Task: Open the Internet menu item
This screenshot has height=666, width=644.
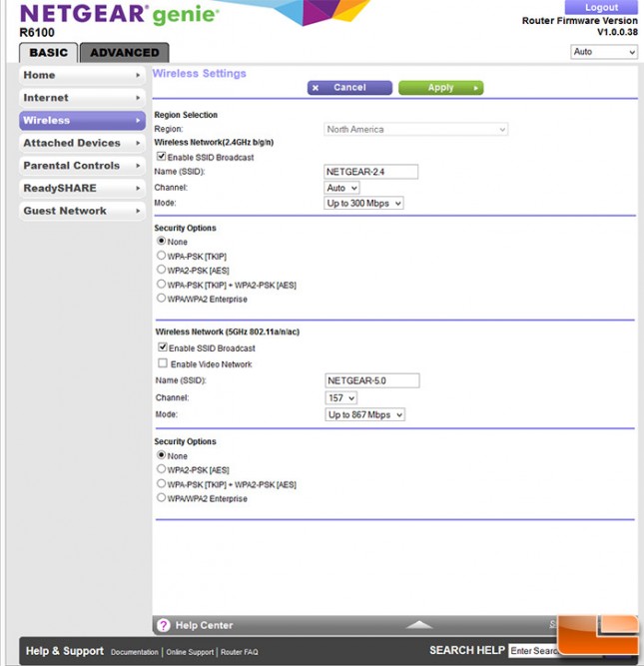Action: pos(83,98)
